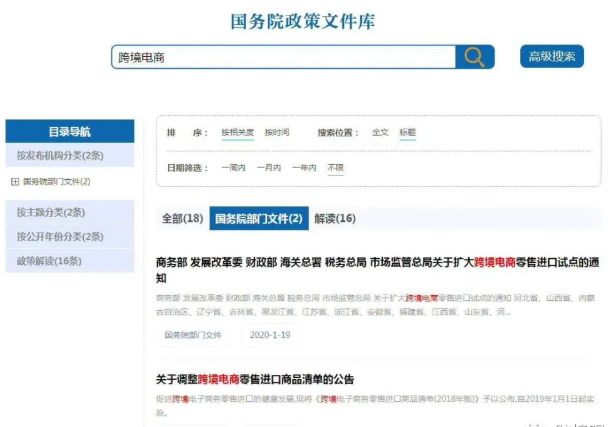The image size is (613, 427).
Task: Open 关于调整跨境电商零售进口商品清单的公告 result
Action: [x=255, y=379]
